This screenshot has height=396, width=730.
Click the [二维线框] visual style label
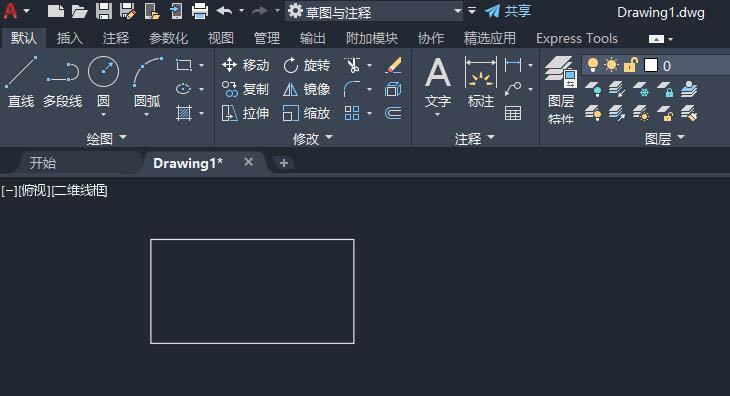[80, 190]
